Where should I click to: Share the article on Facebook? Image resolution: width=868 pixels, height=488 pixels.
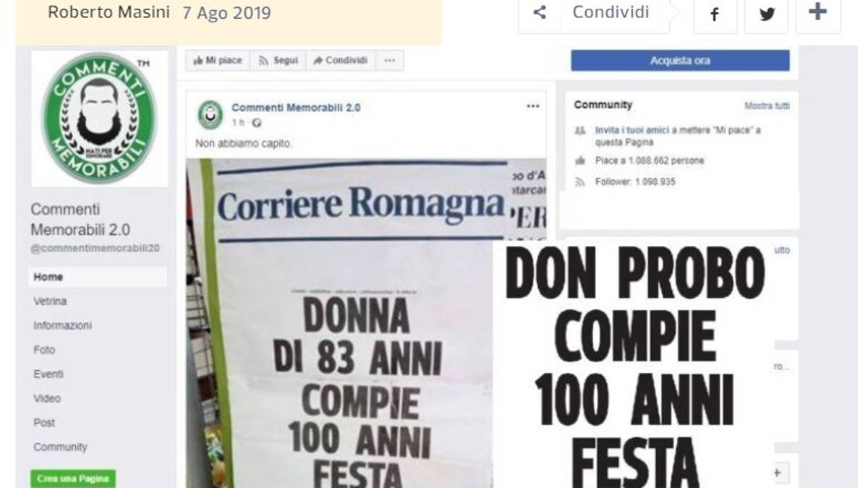pos(715,14)
